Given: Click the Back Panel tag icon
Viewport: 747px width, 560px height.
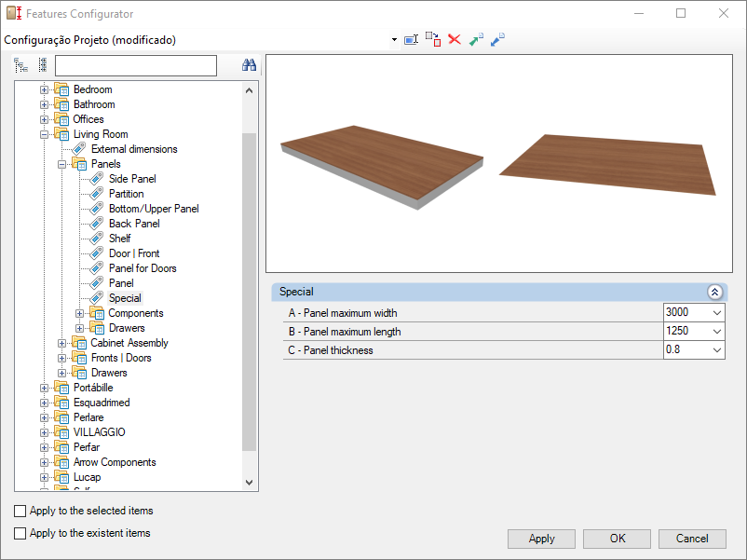Looking at the screenshot, I should [97, 224].
